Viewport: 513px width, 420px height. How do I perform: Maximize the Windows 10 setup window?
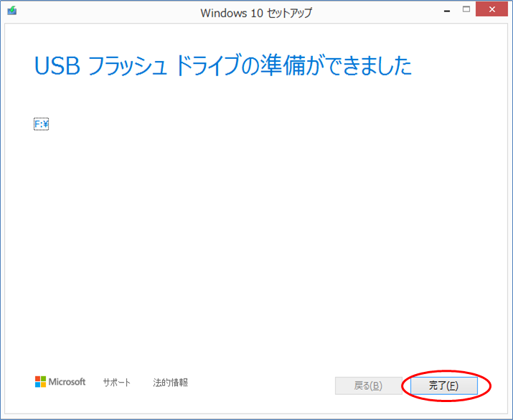click(x=466, y=9)
